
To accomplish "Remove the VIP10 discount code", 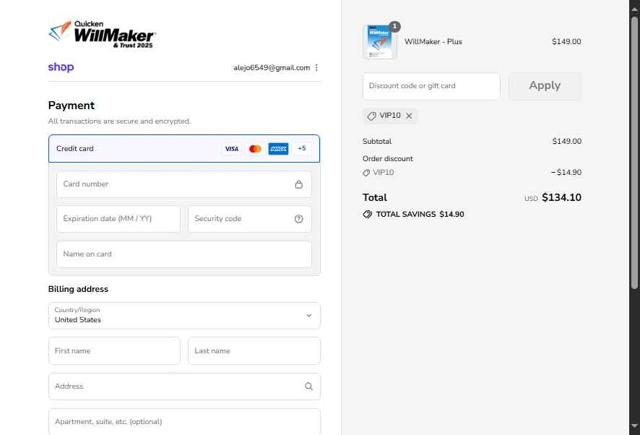I will click(x=409, y=116).
